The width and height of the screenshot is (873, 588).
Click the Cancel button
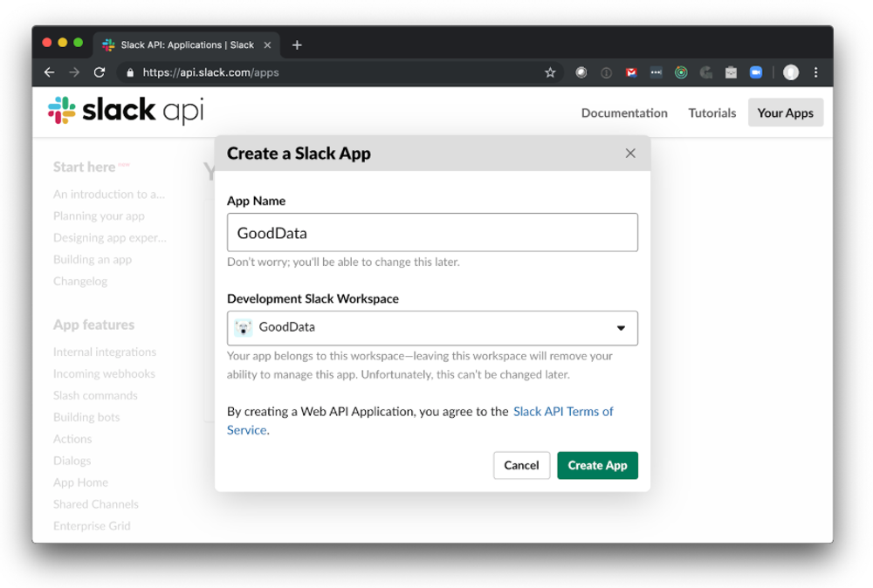[x=521, y=465]
